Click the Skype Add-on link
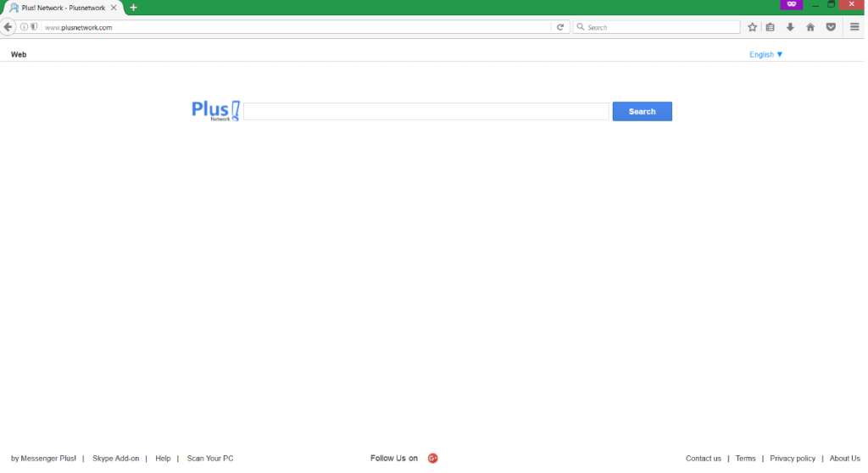The width and height of the screenshot is (868, 473). click(115, 459)
